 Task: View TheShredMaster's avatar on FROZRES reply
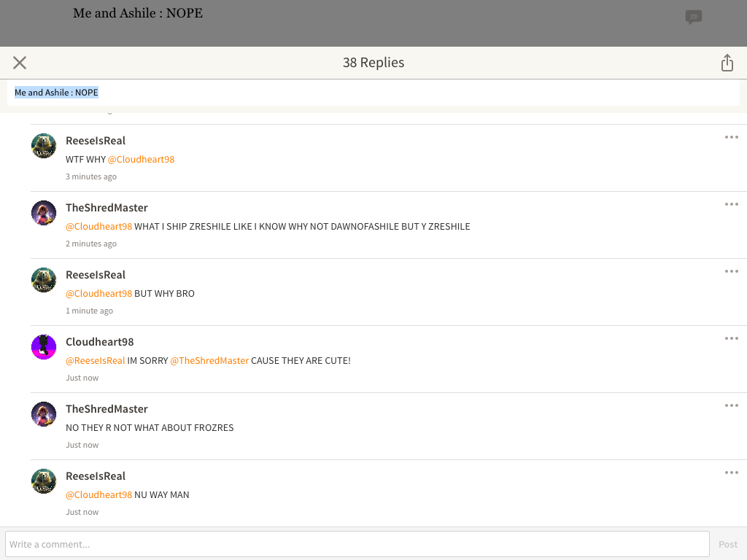(x=44, y=414)
